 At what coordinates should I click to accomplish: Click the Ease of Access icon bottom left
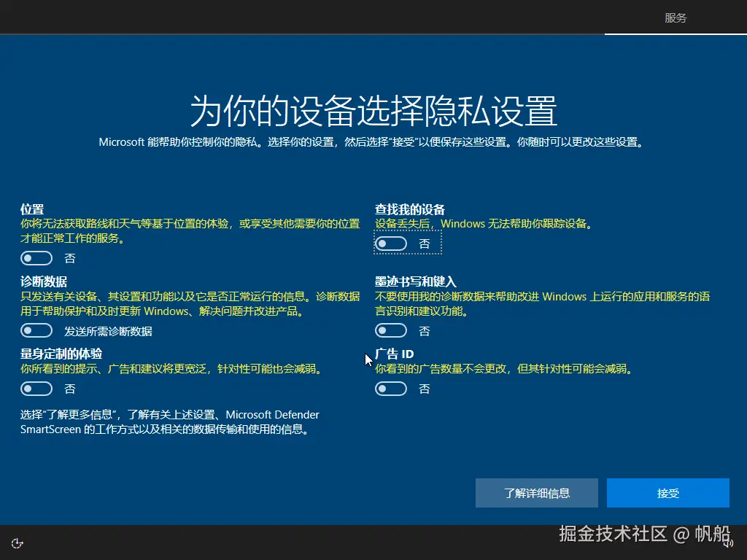click(17, 542)
